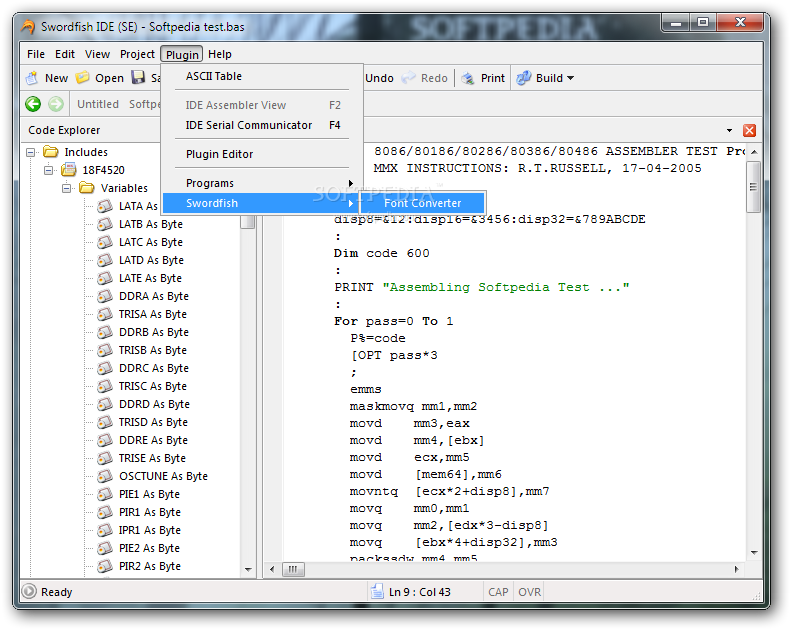Click the editor horizontal scrollbar thumb
The height and width of the screenshot is (630, 791).
pos(293,569)
